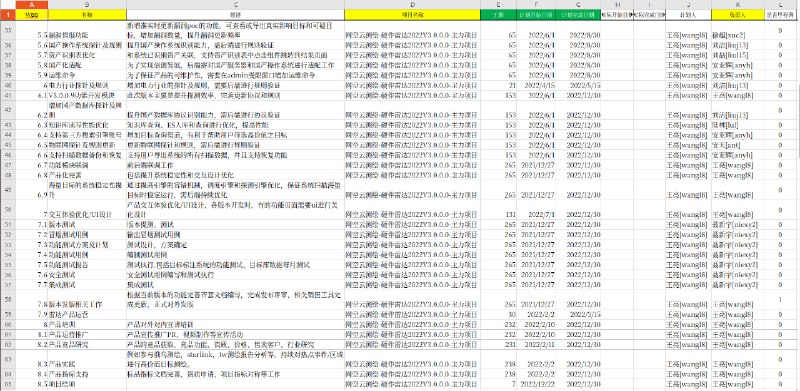Image resolution: width=800 pixels, height=391 pixels.
Task: Click cell '产品化完善' in row 48
Action: pyautogui.click(x=87, y=175)
